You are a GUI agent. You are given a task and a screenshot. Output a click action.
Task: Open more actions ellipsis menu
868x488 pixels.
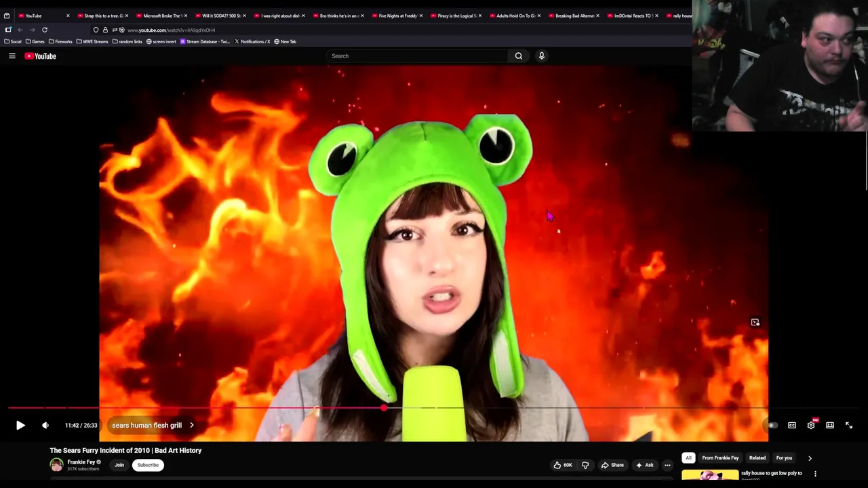pyautogui.click(x=667, y=465)
